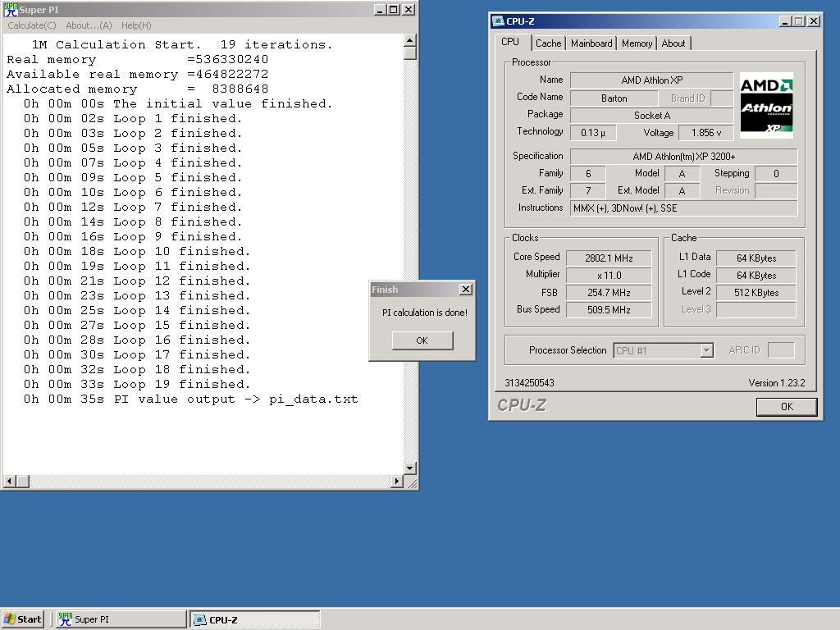Click the line 'Loop 10 finished.'
Viewport: 840px width, 630px height.
137,251
